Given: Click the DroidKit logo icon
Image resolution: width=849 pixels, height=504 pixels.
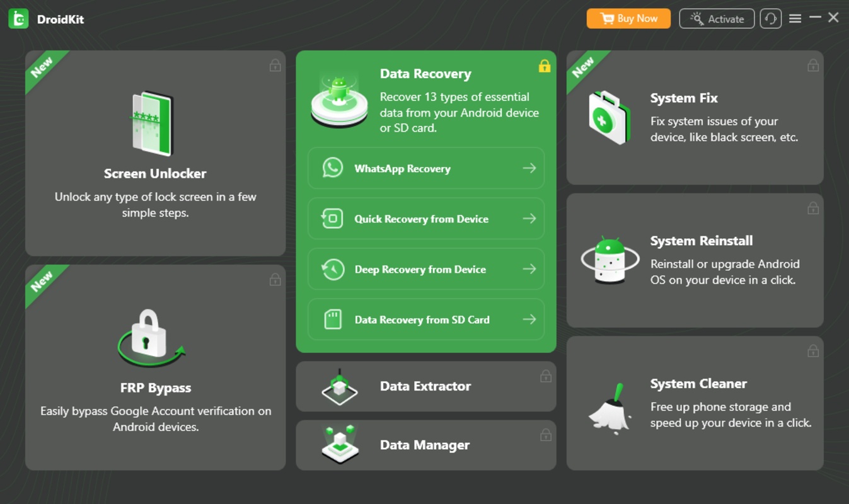Looking at the screenshot, I should point(18,18).
